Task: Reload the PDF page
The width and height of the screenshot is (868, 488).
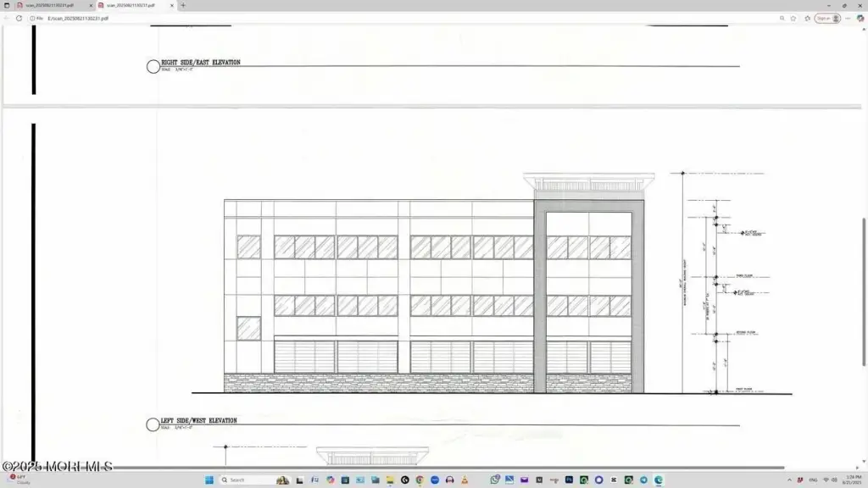Action: click(19, 18)
